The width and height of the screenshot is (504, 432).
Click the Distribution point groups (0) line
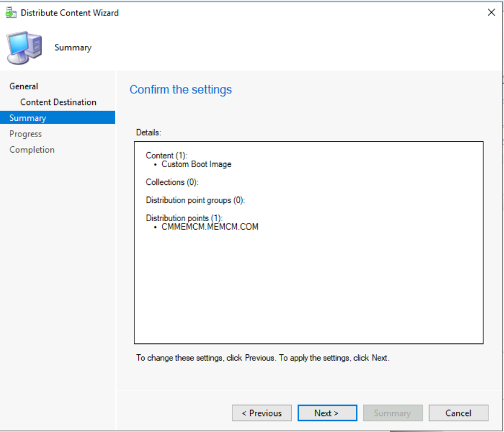(195, 200)
